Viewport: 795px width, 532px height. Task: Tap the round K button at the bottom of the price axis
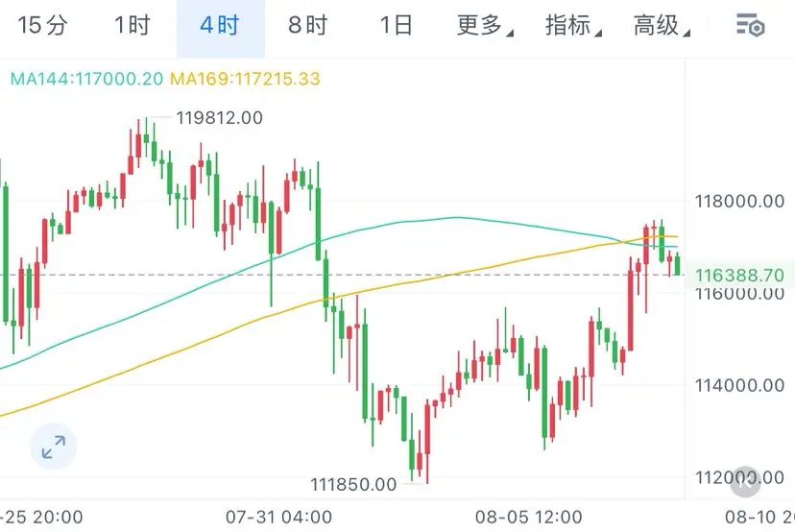[x=745, y=482]
